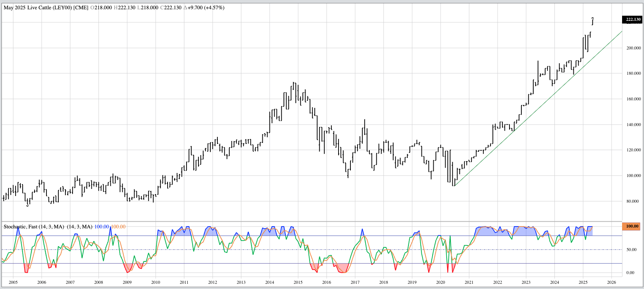The image size is (644, 289).
Task: Click the May 2025 Live Cattle chart title
Action: click(x=46, y=7)
